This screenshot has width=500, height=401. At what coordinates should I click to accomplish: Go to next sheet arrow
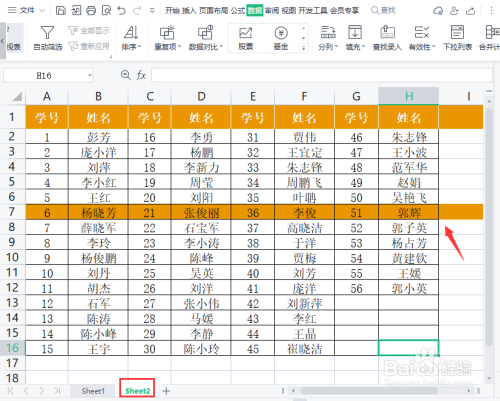click(x=42, y=391)
